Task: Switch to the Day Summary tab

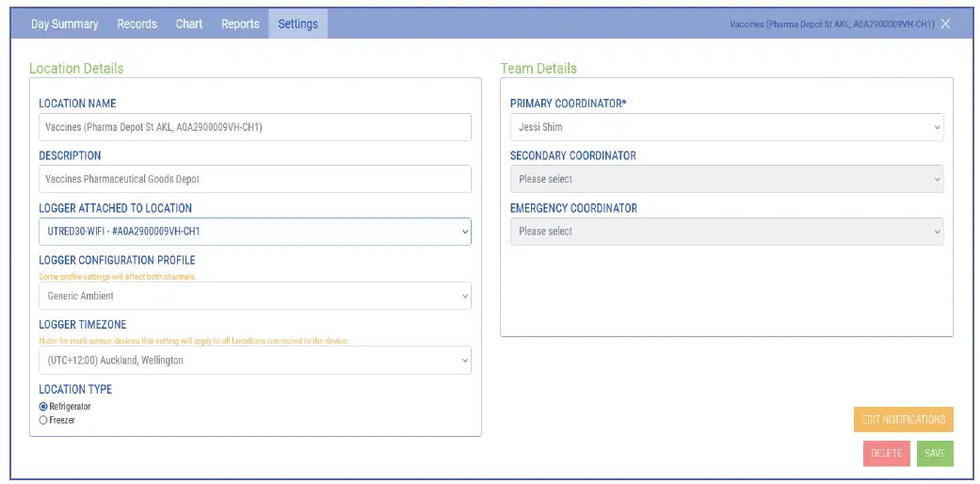Action: point(64,24)
